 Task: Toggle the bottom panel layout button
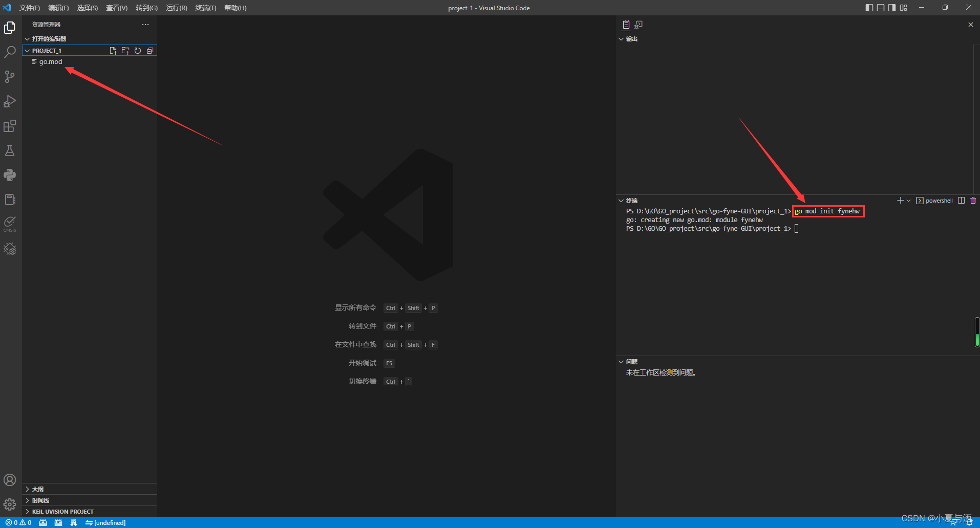coord(881,8)
